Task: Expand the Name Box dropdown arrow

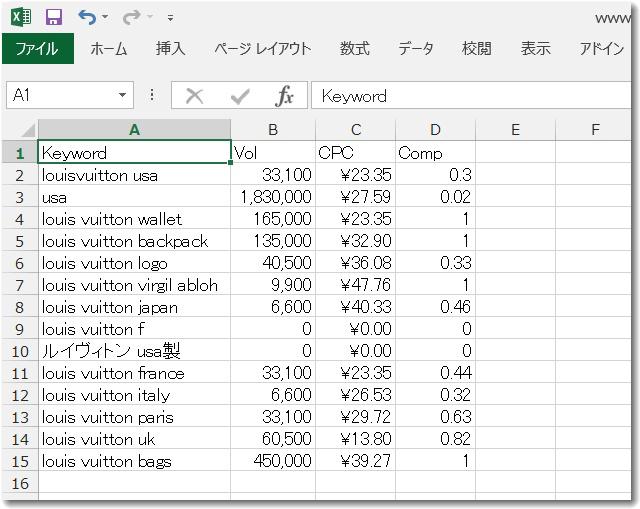Action: [x=123, y=96]
